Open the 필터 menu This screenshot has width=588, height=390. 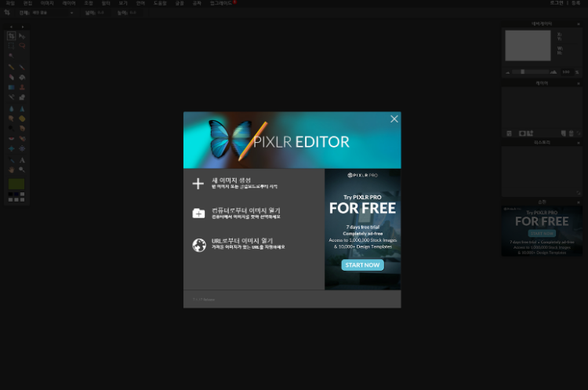[x=106, y=3]
